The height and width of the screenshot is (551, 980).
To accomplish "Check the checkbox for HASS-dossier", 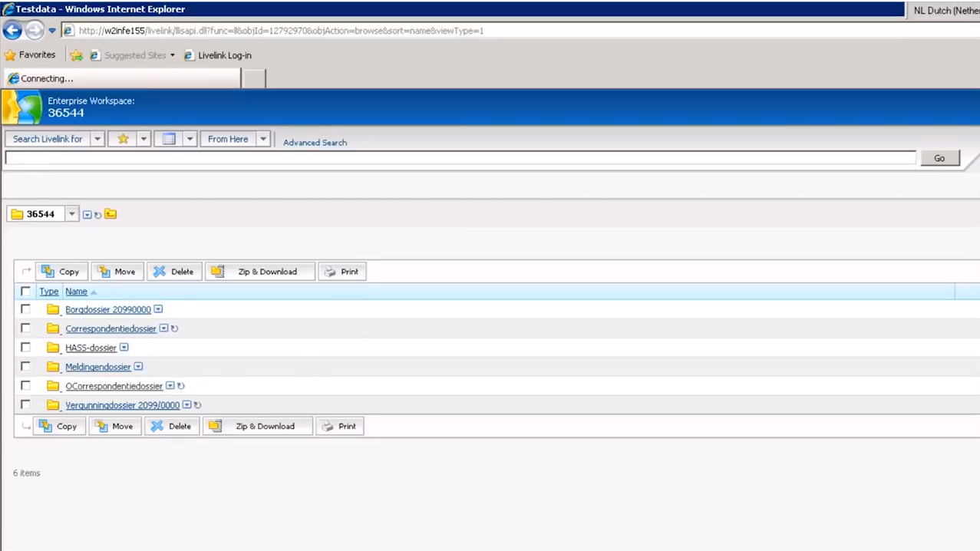I will pyautogui.click(x=25, y=348).
